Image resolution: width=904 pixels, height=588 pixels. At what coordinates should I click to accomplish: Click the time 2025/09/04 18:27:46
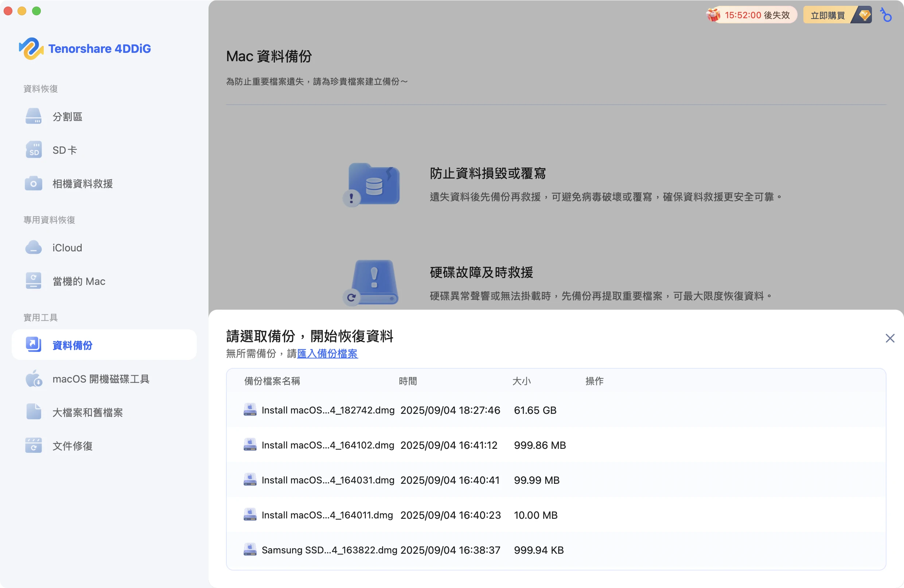click(450, 410)
